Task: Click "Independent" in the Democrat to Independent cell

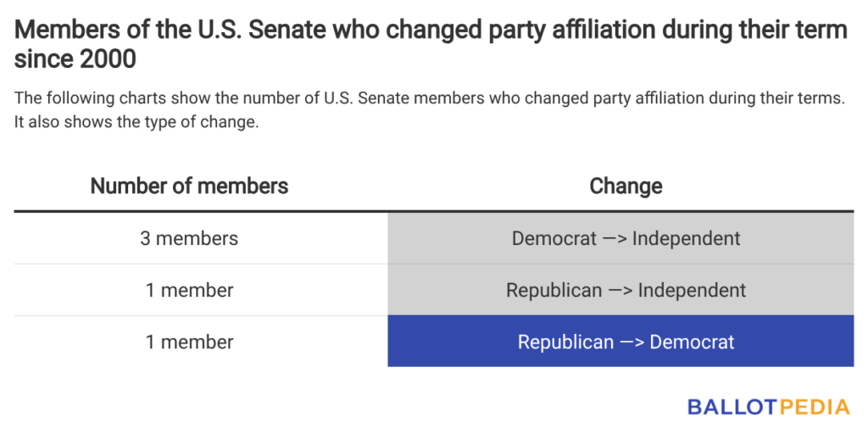Action: [x=686, y=238]
